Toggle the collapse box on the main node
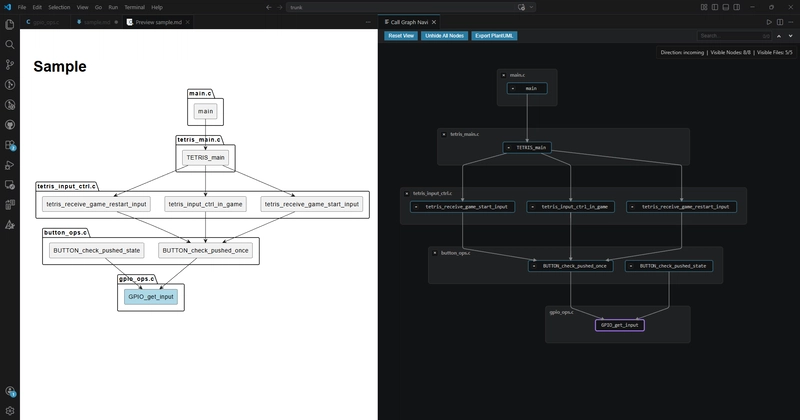 click(x=513, y=88)
